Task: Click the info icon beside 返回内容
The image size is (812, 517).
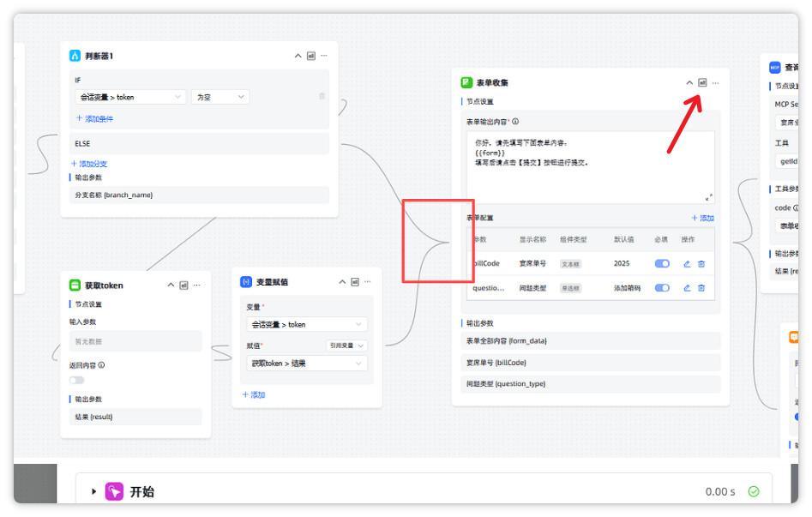Action: (x=101, y=365)
